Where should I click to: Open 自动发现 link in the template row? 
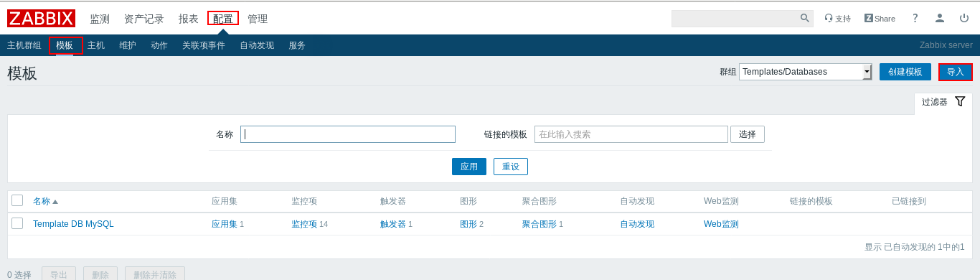[637, 224]
